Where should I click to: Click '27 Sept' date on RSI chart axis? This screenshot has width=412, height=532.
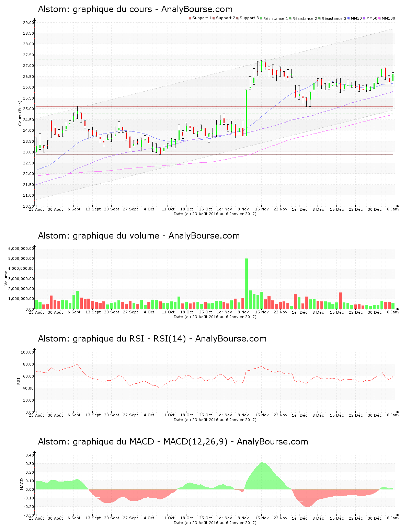(131, 415)
